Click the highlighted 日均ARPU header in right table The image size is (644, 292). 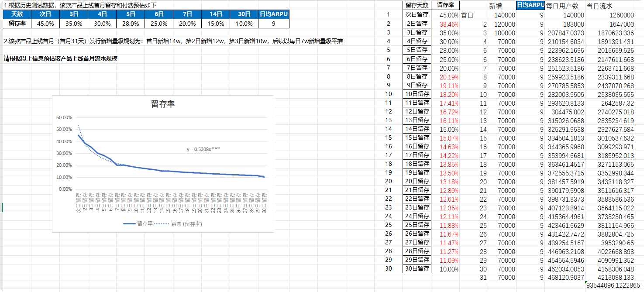coord(530,5)
